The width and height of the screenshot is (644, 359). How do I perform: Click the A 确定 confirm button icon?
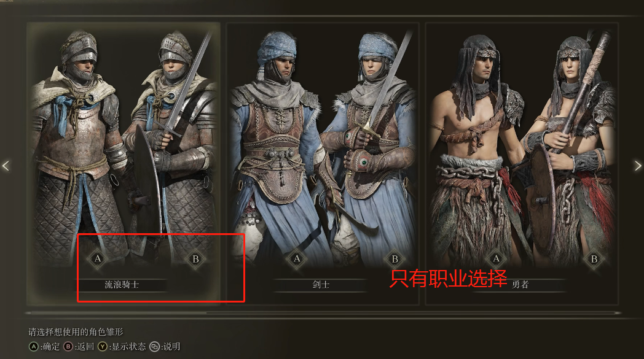[34, 347]
